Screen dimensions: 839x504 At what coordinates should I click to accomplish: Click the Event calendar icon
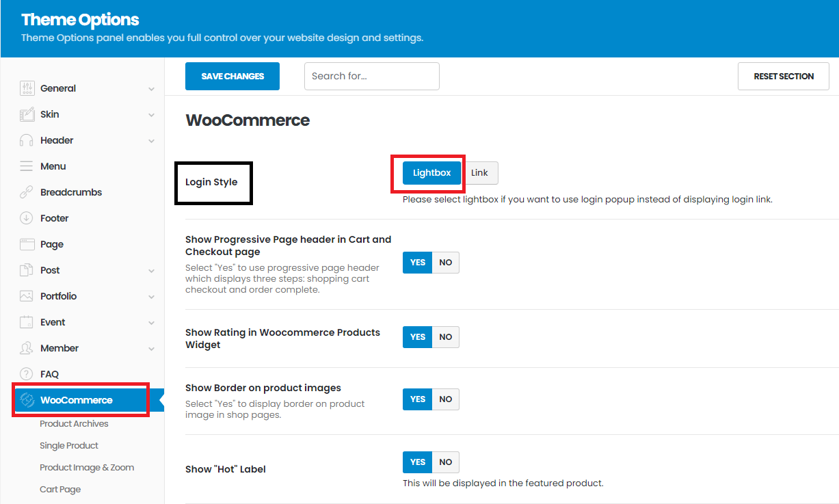click(27, 322)
